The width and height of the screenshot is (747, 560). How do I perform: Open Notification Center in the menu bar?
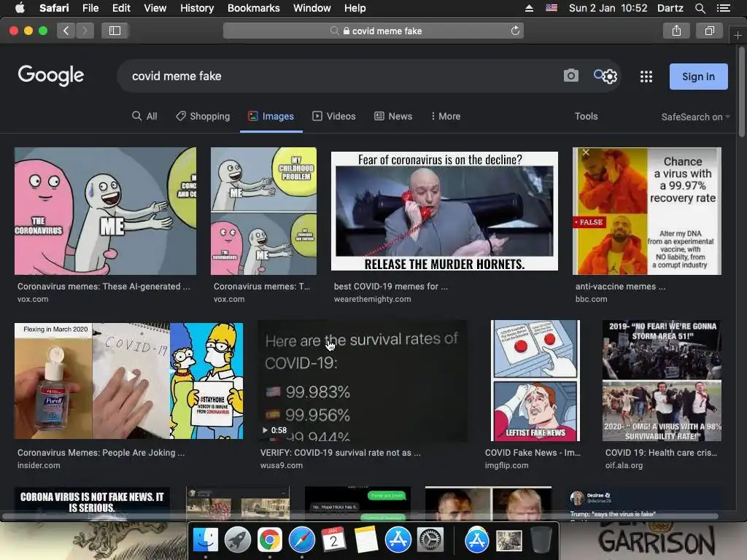click(723, 8)
